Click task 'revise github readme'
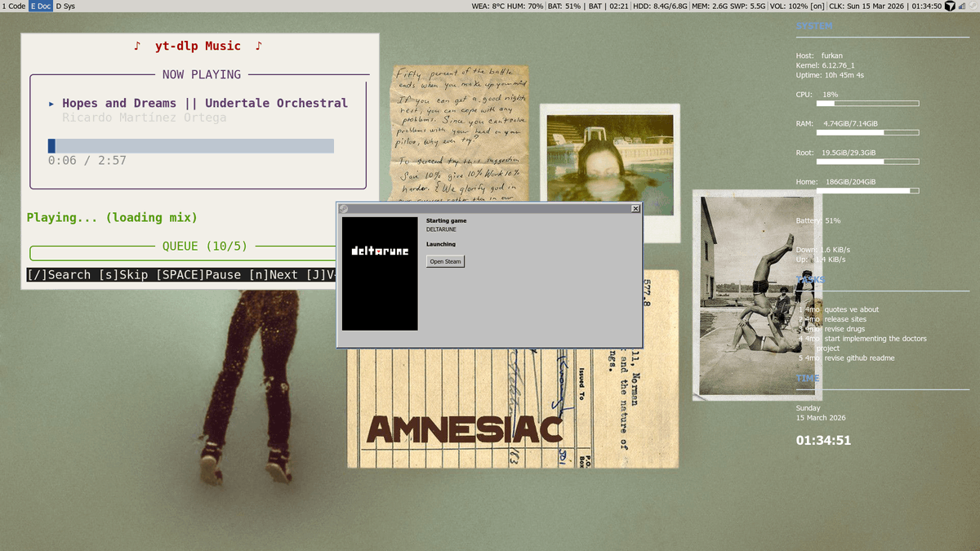This screenshot has height=551, width=980. [x=859, y=358]
